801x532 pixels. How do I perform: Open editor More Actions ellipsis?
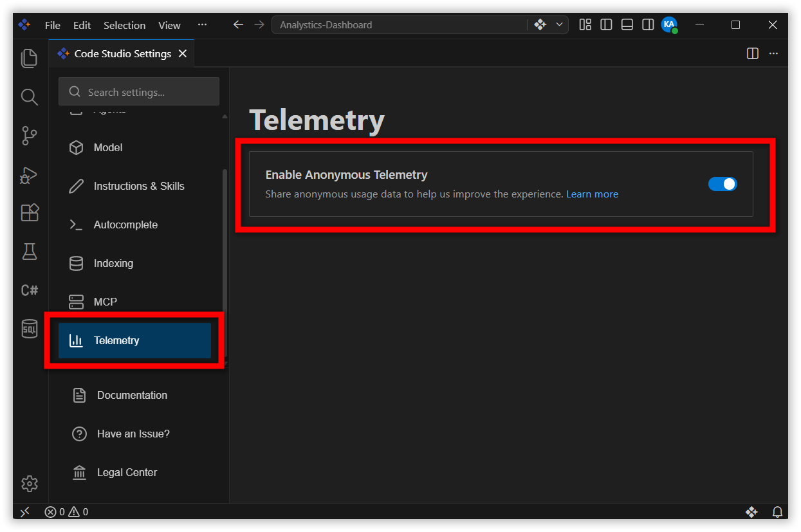(x=774, y=53)
